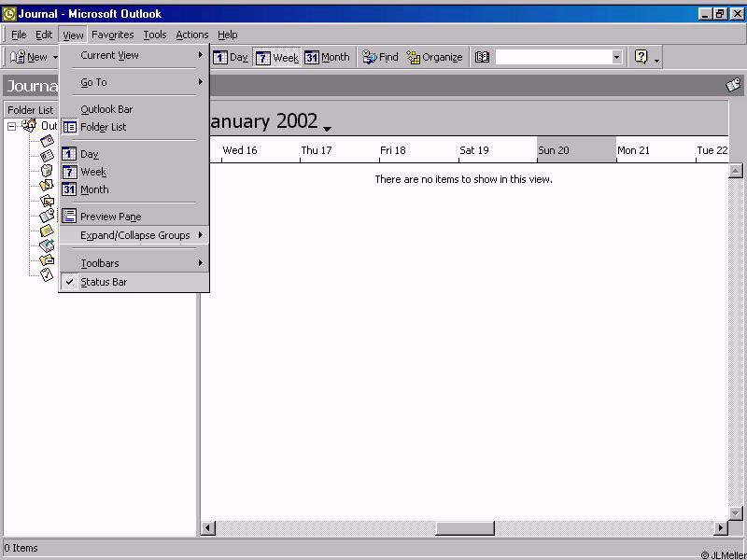Open the Favorites menu
The width and height of the screenshot is (747, 560).
[112, 35]
